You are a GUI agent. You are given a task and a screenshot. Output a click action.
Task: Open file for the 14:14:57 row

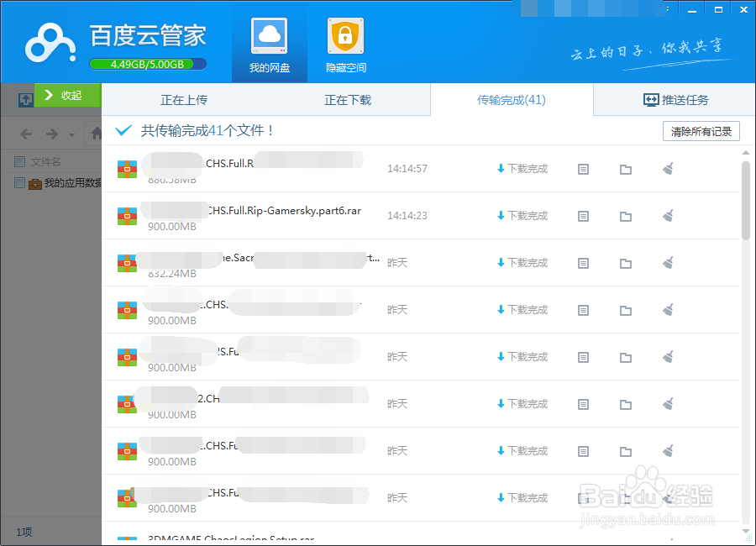pyautogui.click(x=584, y=169)
